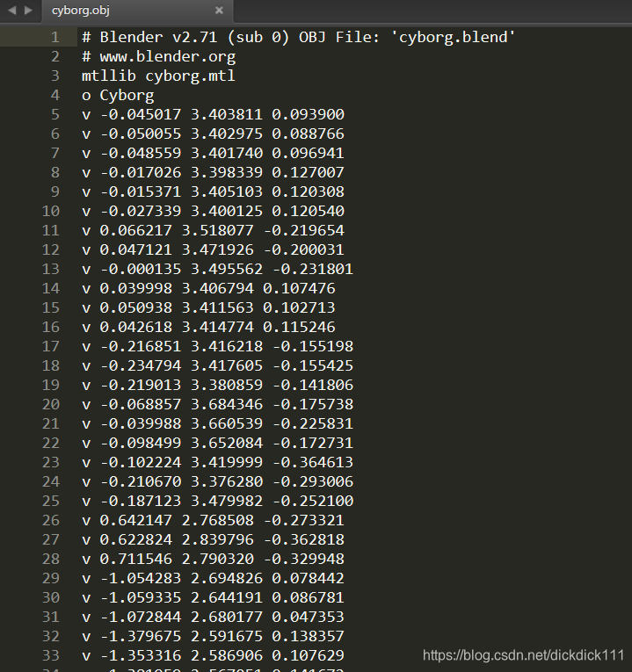Select line number 17 in the gutter

pyautogui.click(x=51, y=346)
